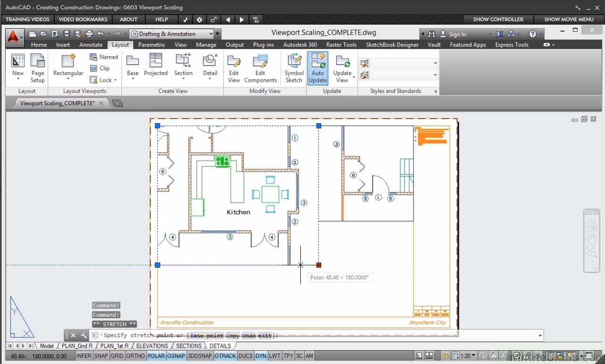
Task: Click the Edit Components tool
Action: coord(260,68)
